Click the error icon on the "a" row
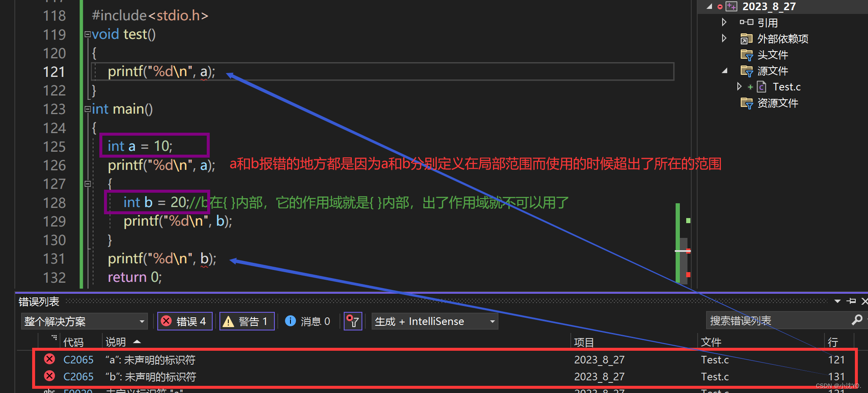 [49, 359]
